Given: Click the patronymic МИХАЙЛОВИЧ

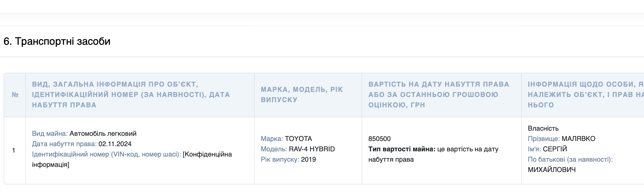Looking at the screenshot, I should [x=552, y=170].
